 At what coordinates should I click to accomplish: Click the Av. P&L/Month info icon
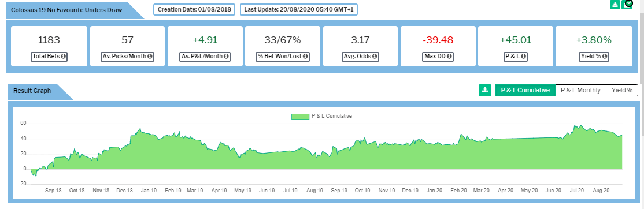point(225,57)
